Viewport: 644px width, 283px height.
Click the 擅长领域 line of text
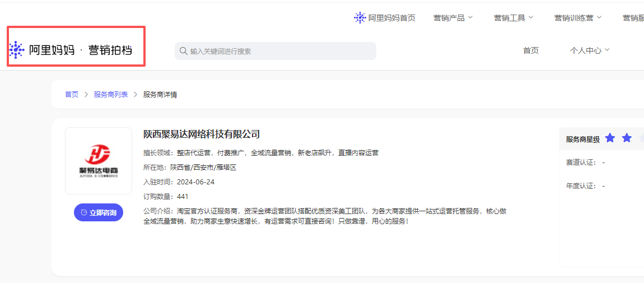click(261, 153)
